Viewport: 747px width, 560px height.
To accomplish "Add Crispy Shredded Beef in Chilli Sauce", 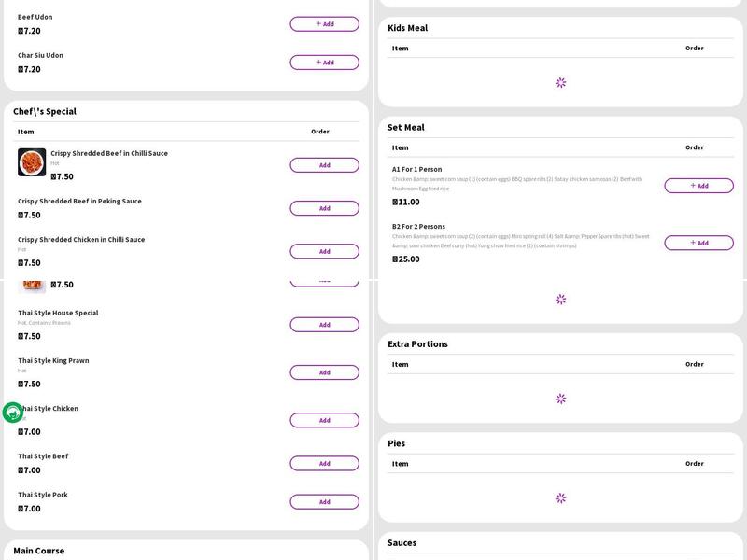I will click(324, 165).
